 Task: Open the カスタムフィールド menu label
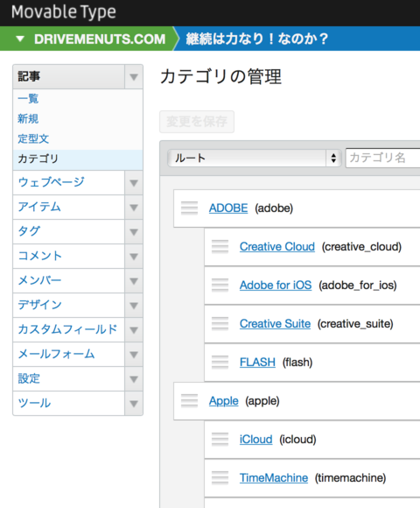tap(67, 329)
